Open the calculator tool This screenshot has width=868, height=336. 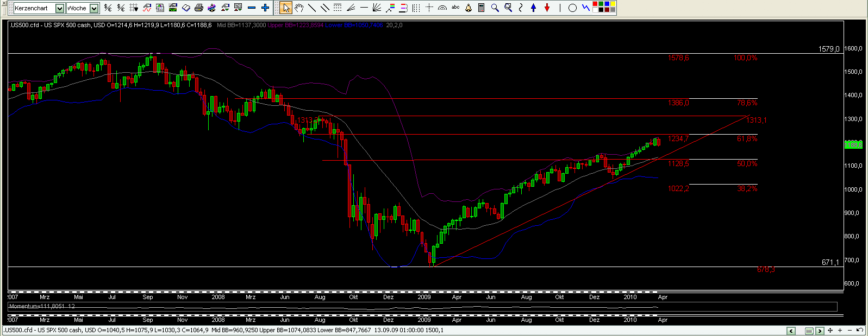click(x=481, y=8)
